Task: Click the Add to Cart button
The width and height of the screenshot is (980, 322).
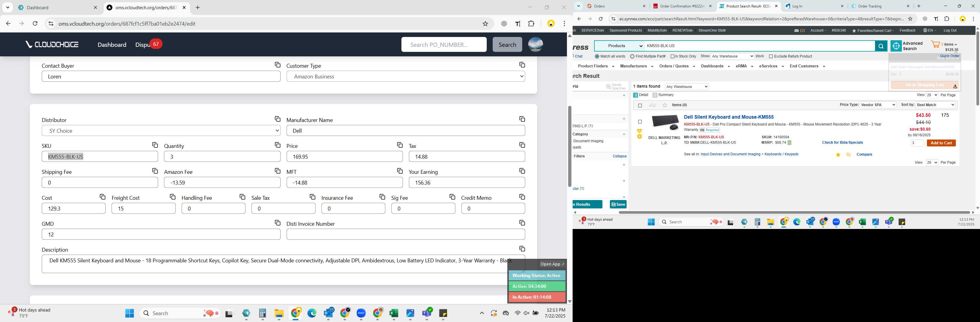Action: (x=941, y=143)
